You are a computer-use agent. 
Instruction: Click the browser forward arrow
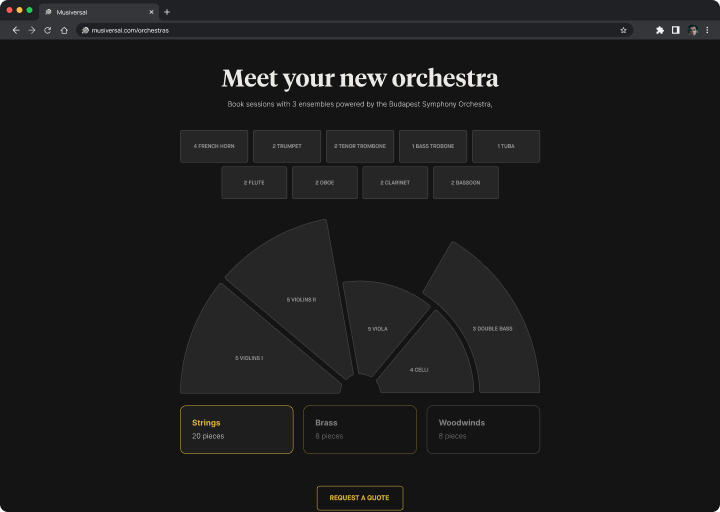(x=31, y=30)
